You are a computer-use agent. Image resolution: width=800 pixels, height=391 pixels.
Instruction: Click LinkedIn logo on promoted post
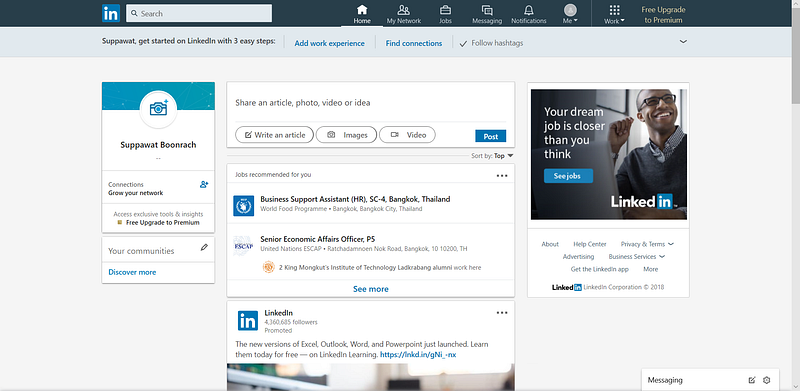[248, 321]
